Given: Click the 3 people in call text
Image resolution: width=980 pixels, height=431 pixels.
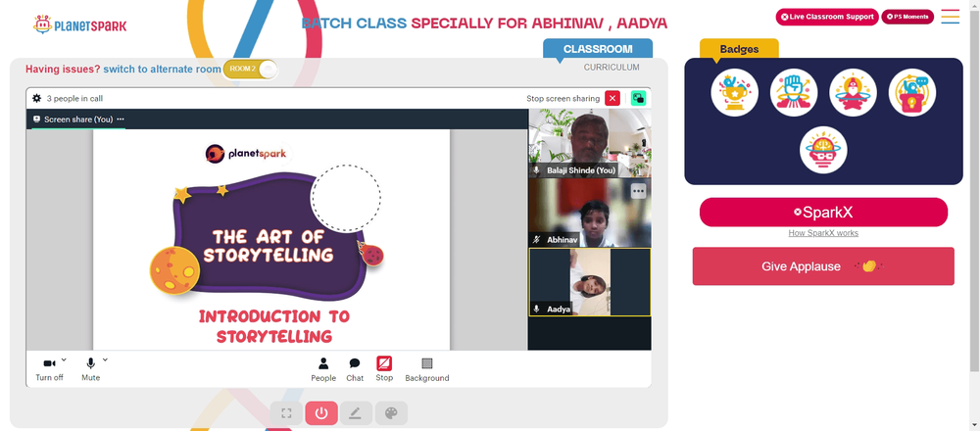Looking at the screenshot, I should [x=75, y=98].
